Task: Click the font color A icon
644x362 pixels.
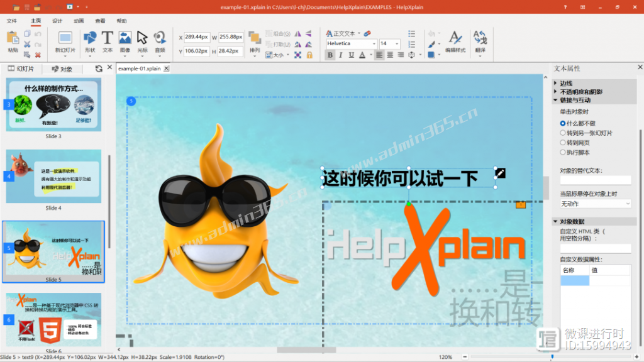Action: [x=362, y=55]
